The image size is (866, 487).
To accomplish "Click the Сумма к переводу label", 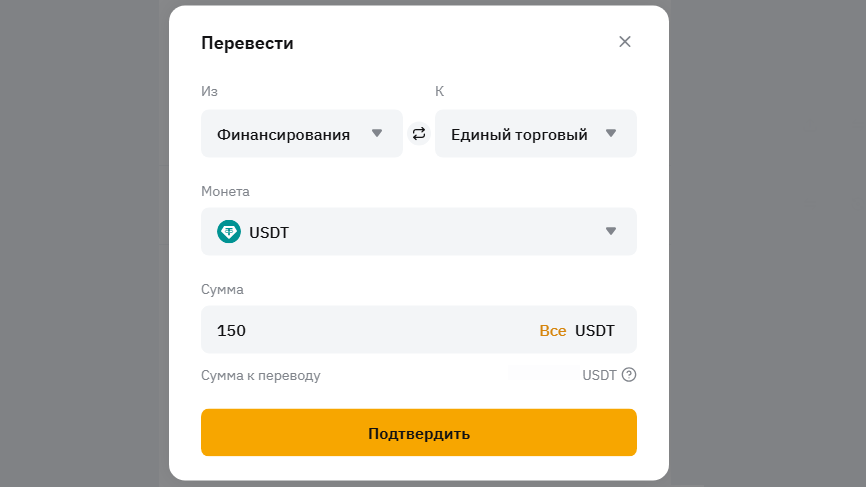I will [x=261, y=375].
